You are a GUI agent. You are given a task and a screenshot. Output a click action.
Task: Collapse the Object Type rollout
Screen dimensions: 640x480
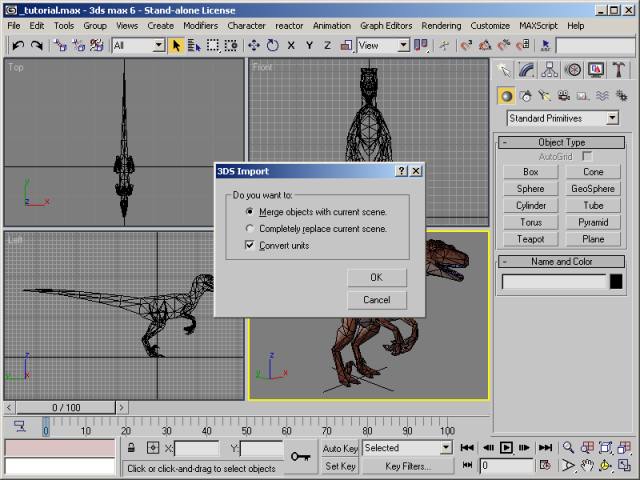(561, 143)
